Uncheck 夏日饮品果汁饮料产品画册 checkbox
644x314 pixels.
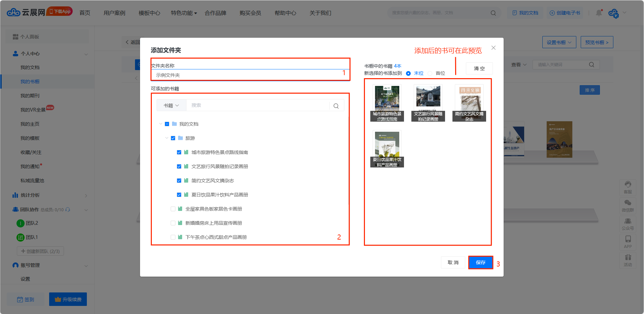(x=179, y=195)
